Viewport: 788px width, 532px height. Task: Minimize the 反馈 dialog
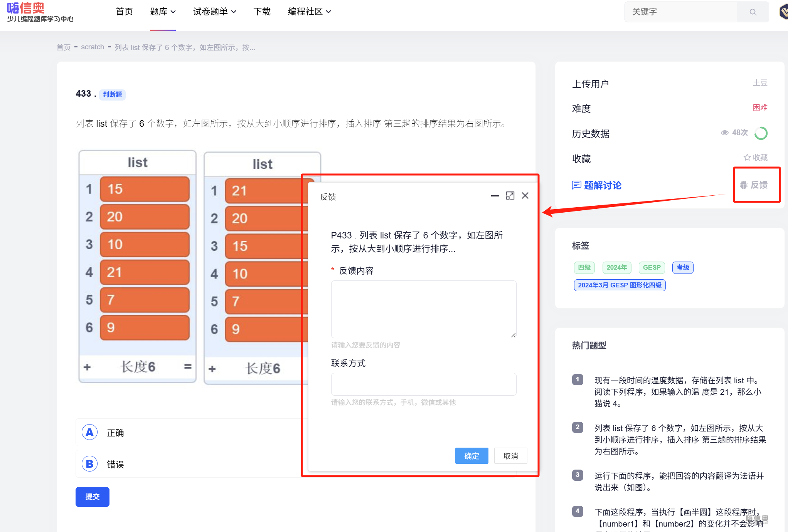[495, 196]
